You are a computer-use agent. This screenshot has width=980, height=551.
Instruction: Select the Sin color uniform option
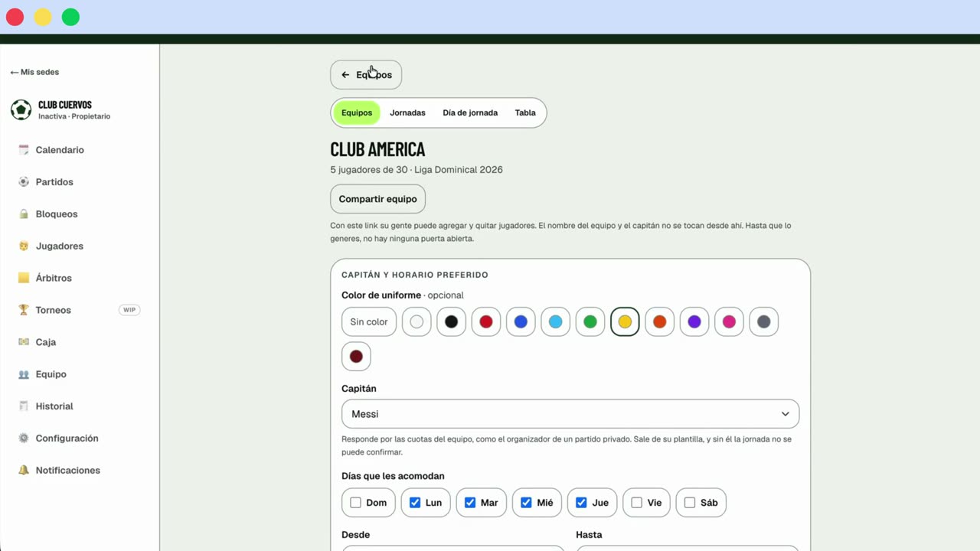tap(369, 322)
